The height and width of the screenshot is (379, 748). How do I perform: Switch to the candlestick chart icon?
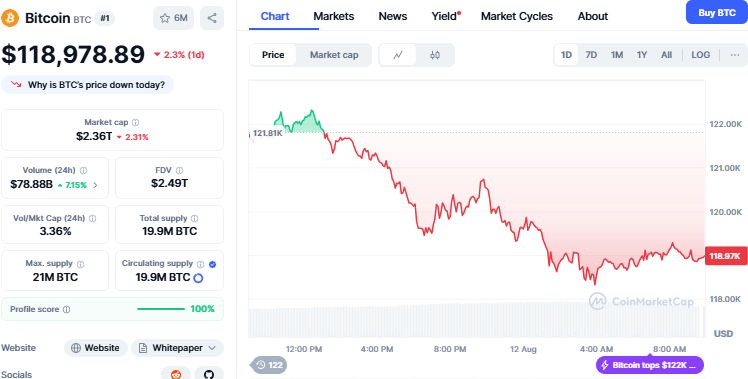(x=435, y=55)
